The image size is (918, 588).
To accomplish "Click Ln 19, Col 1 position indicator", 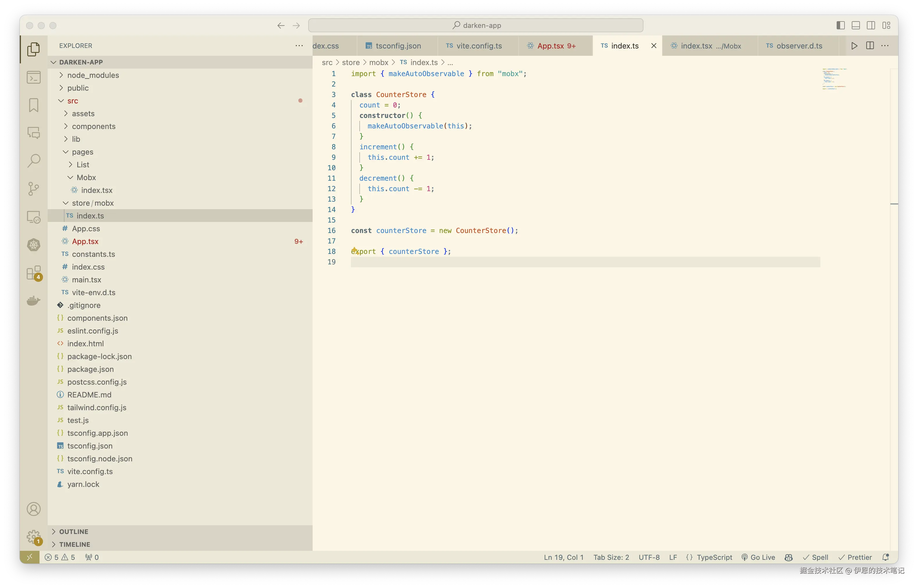I will (x=563, y=557).
